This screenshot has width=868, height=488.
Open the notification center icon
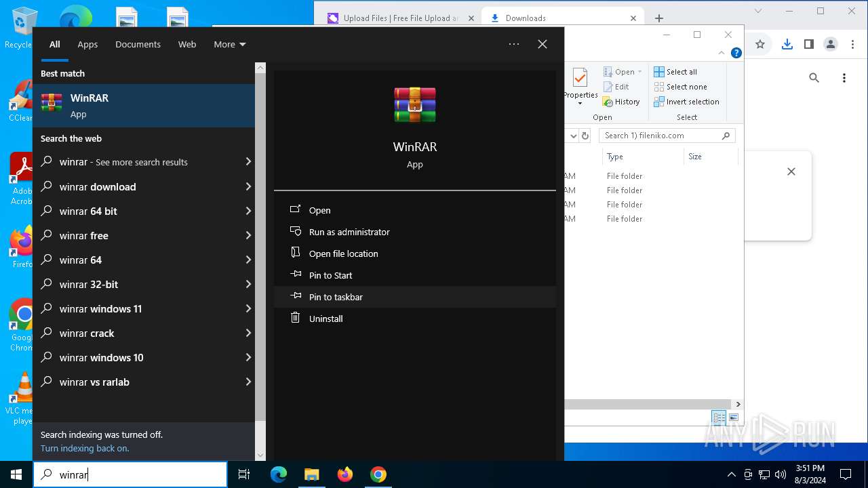coord(846,474)
